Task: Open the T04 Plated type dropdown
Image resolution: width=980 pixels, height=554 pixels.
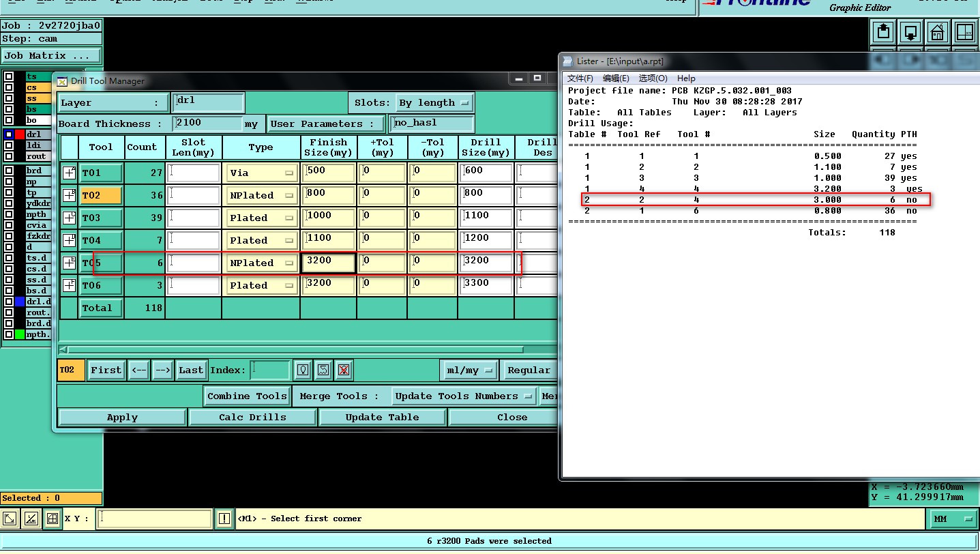Action: point(262,241)
